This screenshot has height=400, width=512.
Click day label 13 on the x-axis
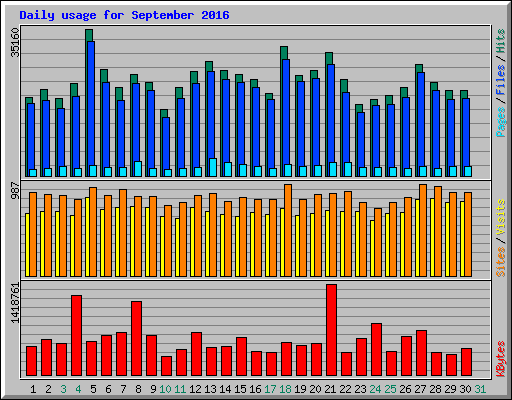point(210,389)
